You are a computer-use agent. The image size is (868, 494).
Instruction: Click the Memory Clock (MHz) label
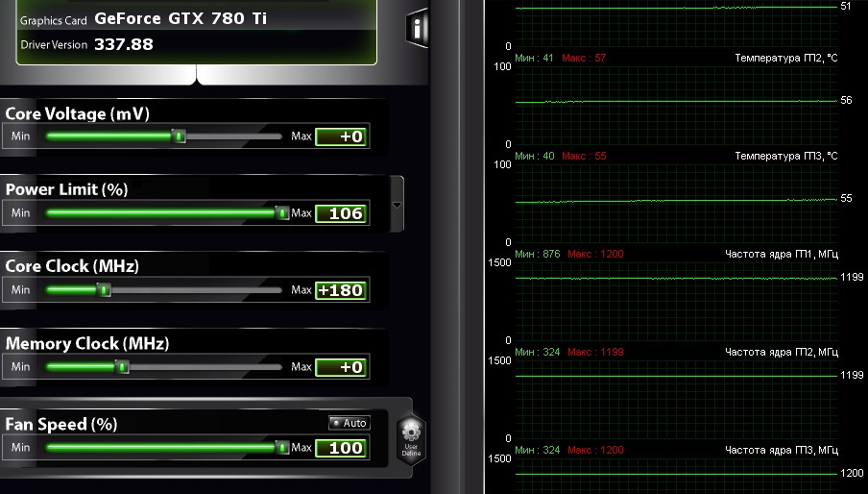click(87, 344)
